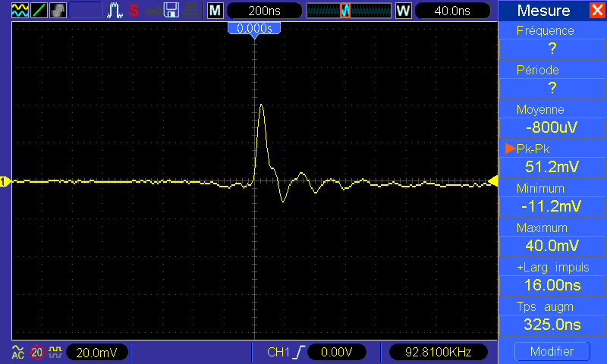The image size is (607, 364).
Task: Click the pulse trigger status icon
Action: click(x=116, y=11)
